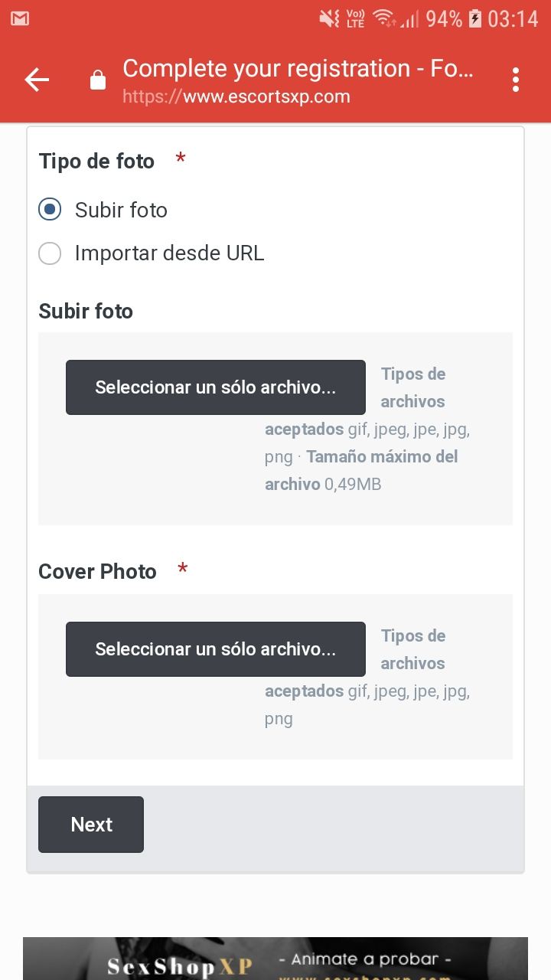The image size is (551, 980).
Task: Open the three-dot overflow menu
Action: tap(516, 80)
